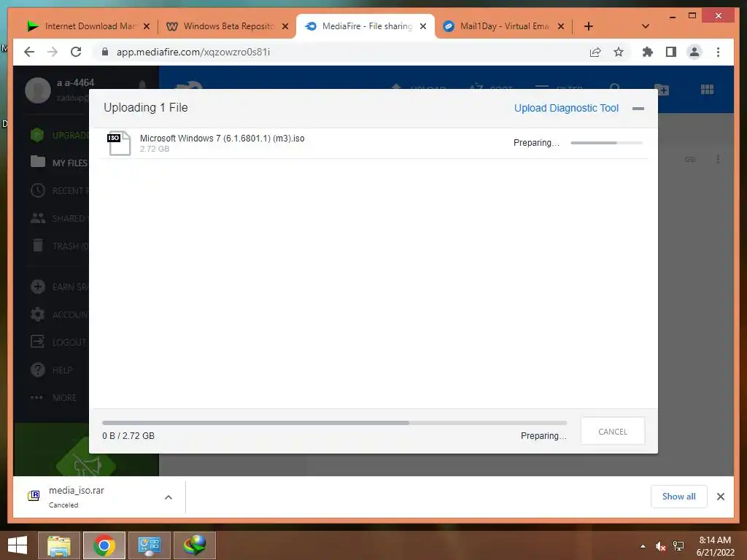747x560 pixels.
Task: Click the user avatar in MediaFire sidebar
Action: (38, 90)
